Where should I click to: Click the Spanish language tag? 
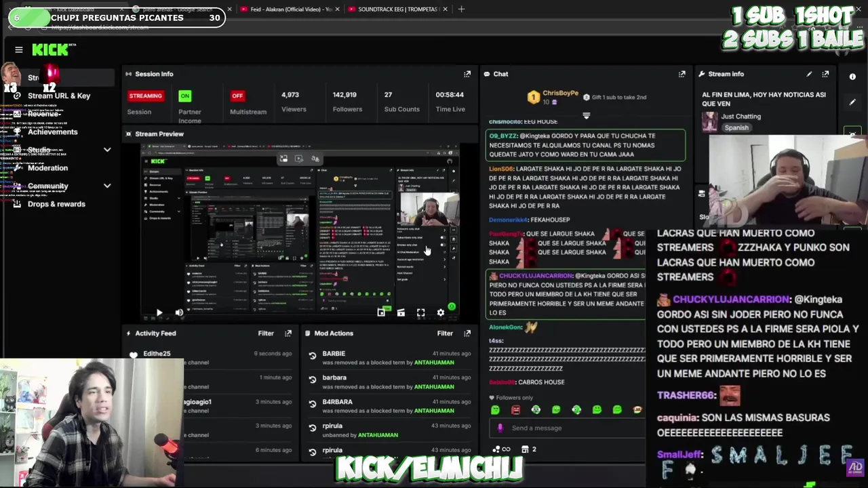click(736, 127)
